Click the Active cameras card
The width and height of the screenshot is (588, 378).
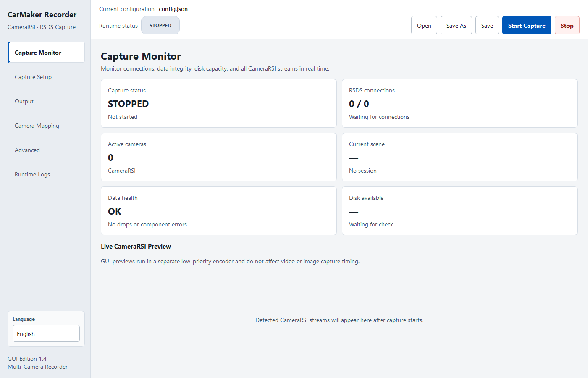219,157
